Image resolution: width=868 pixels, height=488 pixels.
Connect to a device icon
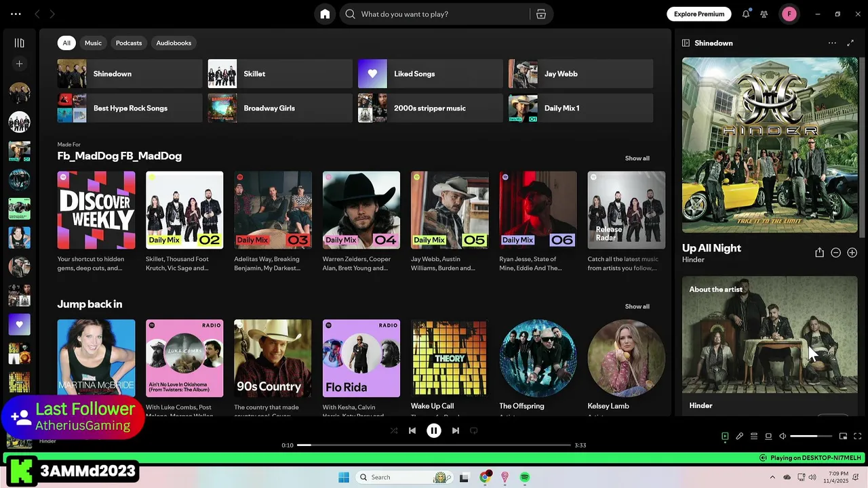point(768,436)
